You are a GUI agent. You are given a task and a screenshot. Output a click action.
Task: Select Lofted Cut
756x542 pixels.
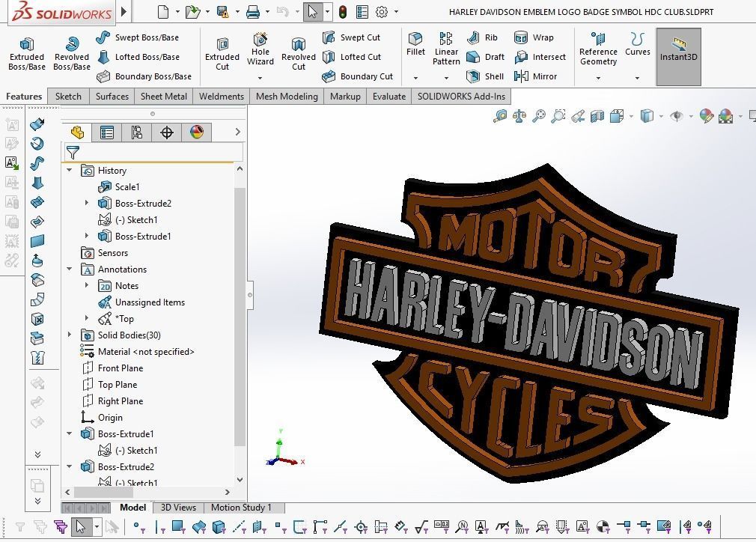point(352,57)
